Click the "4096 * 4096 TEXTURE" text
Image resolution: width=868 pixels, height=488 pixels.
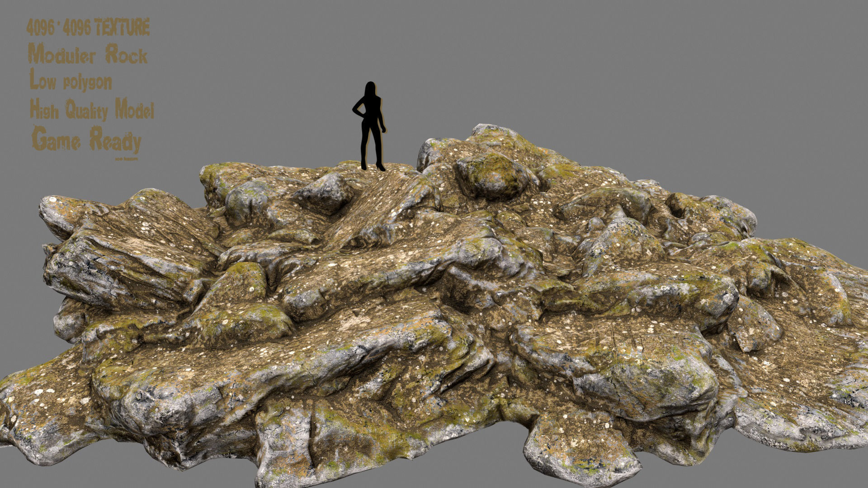click(88, 28)
